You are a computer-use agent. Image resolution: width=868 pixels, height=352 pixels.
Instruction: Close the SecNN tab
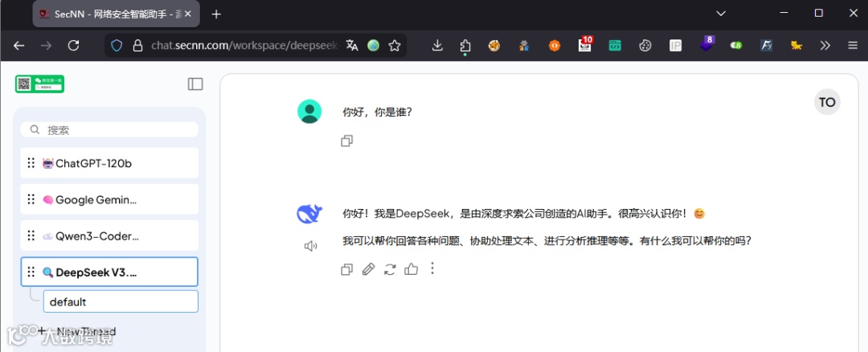[x=187, y=14]
